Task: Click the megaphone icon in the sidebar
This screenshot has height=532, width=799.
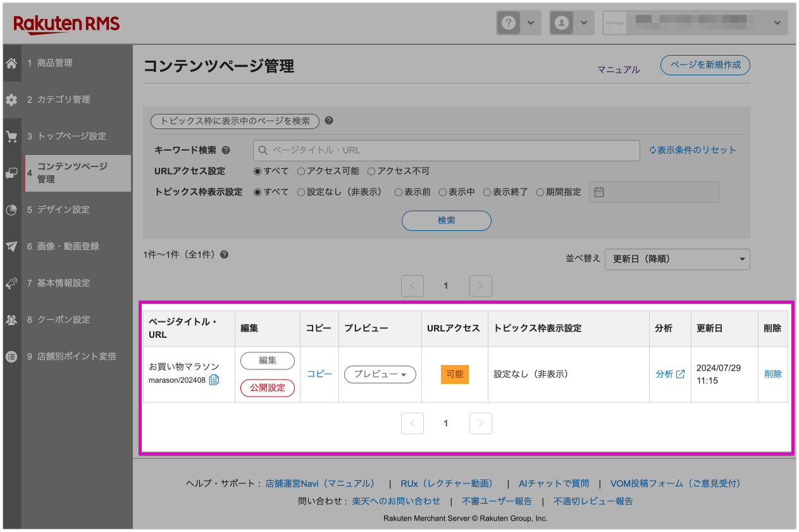Action: 11,283
